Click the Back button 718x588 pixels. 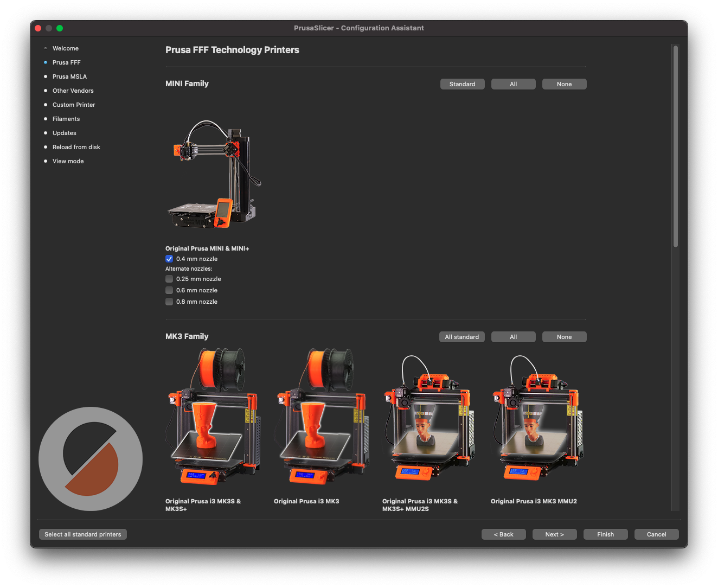click(x=504, y=534)
